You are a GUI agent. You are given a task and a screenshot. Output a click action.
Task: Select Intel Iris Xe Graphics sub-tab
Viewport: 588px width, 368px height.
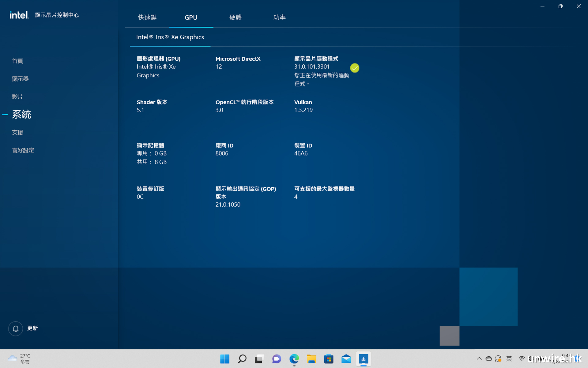(170, 37)
